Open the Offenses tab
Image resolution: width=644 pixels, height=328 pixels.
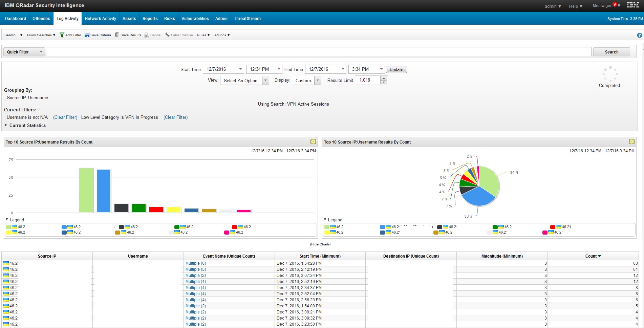tap(41, 19)
